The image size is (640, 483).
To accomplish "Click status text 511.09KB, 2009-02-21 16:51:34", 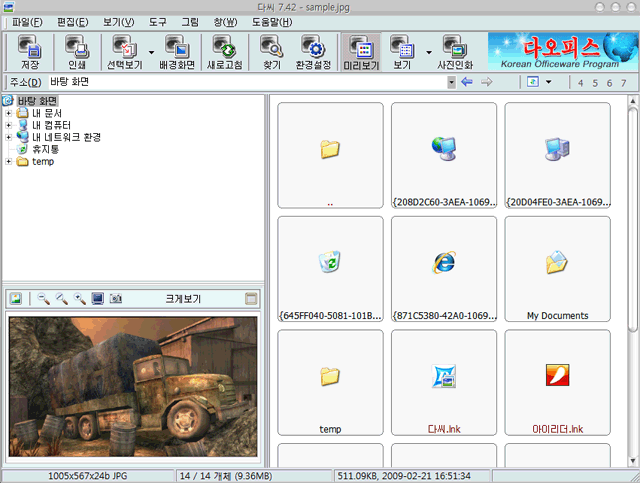I will click(x=404, y=476).
